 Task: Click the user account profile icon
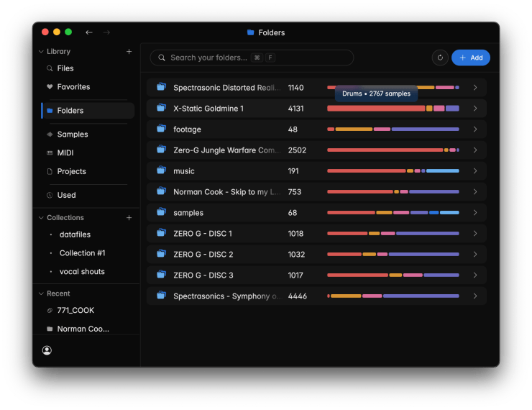[47, 350]
